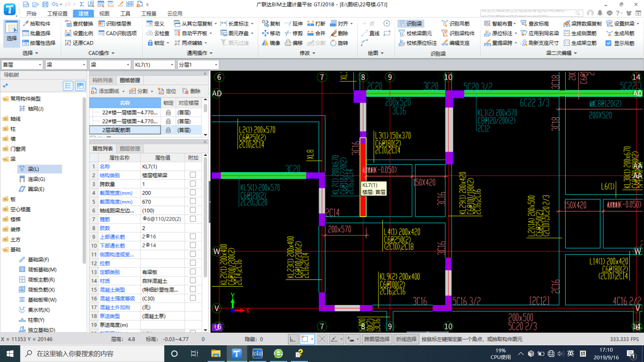Click 编辑支座 edit support tool

455,43
